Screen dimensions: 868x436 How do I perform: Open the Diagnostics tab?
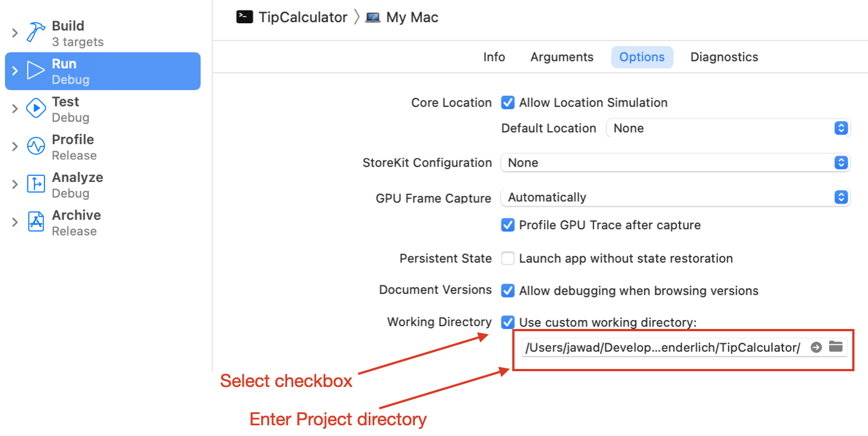[x=724, y=57]
